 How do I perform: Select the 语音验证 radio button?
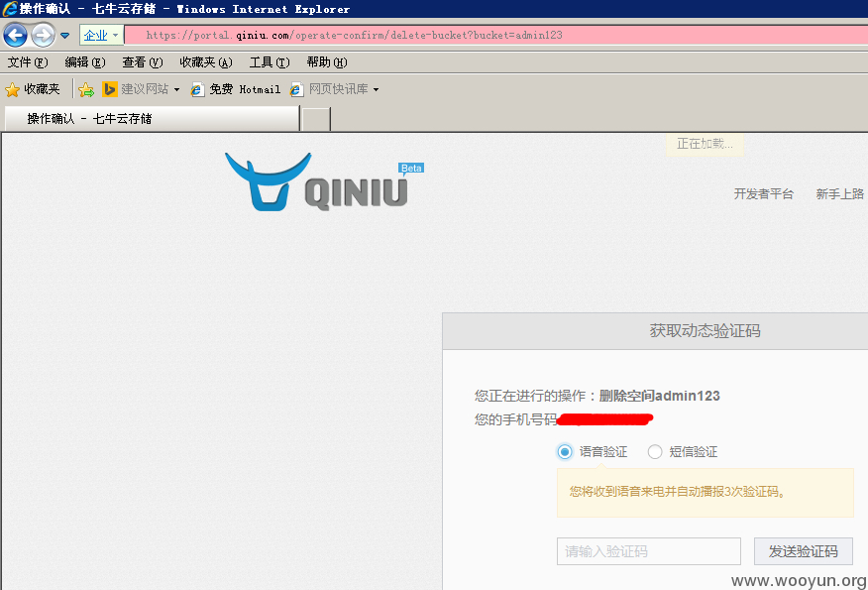pos(565,452)
